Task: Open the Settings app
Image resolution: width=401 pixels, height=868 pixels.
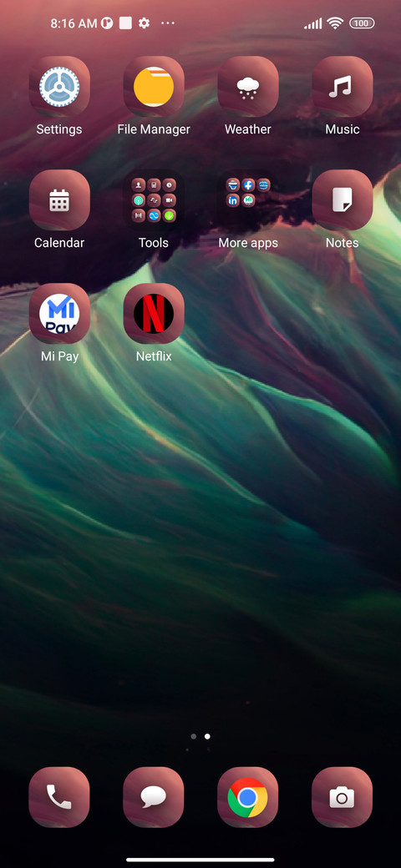Action: (59, 87)
